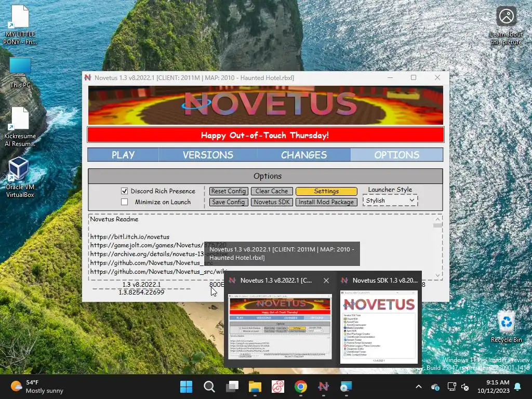Open File Explorer from taskbar
The image size is (532, 399).
click(255, 387)
